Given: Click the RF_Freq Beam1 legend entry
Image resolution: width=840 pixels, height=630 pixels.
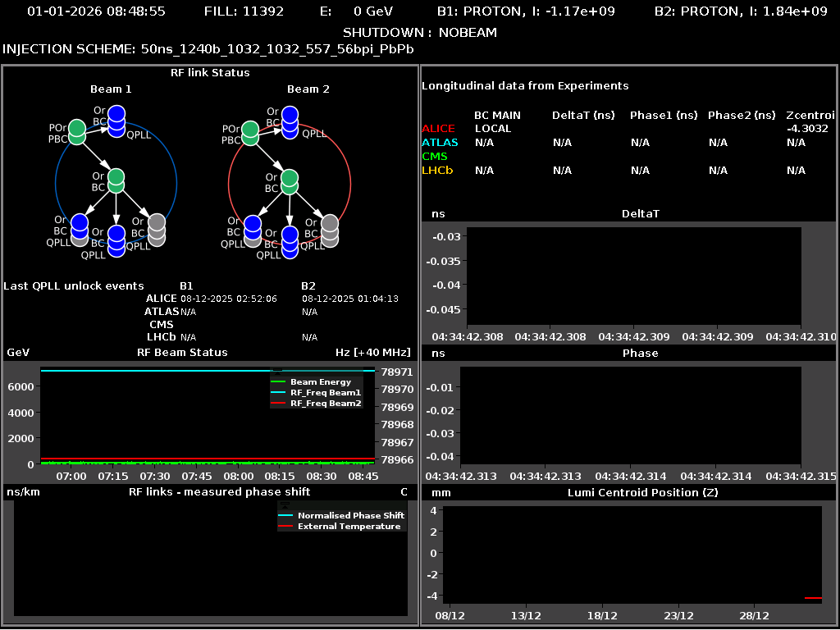Looking at the screenshot, I should [325, 393].
